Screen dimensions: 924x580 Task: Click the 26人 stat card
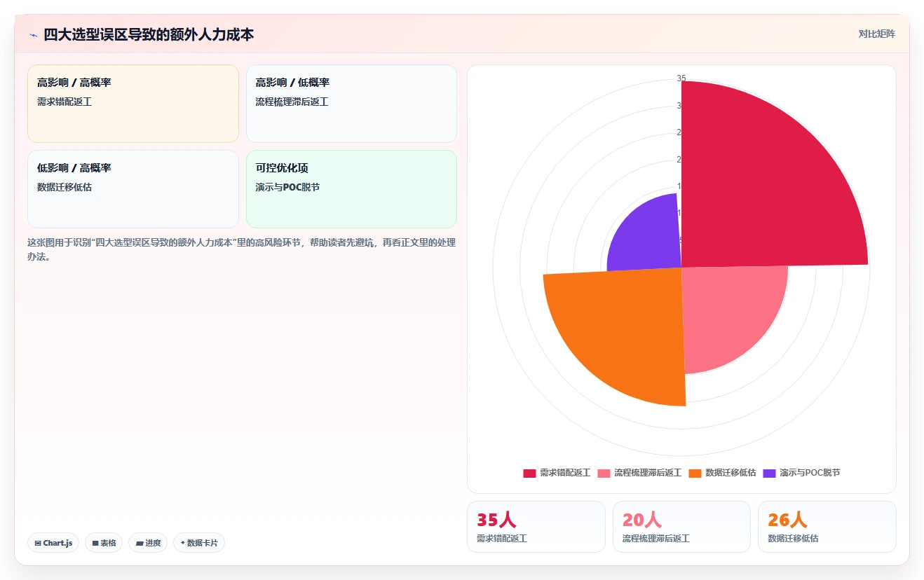click(x=827, y=527)
